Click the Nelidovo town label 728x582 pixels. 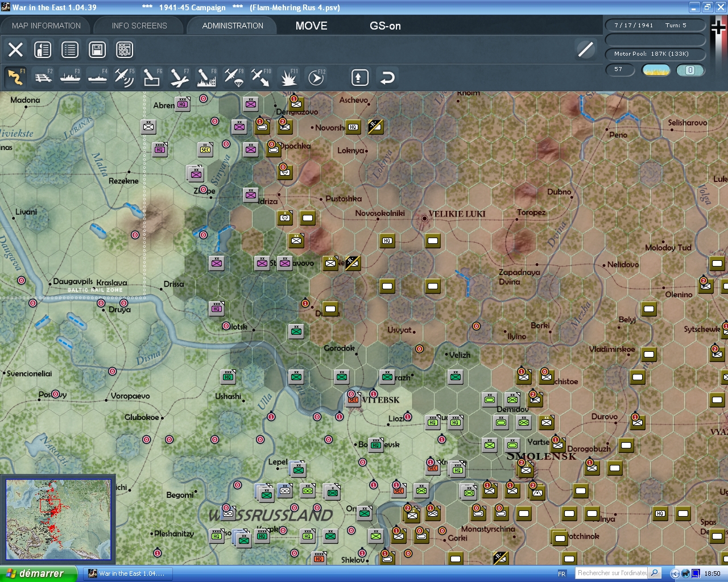point(623,264)
